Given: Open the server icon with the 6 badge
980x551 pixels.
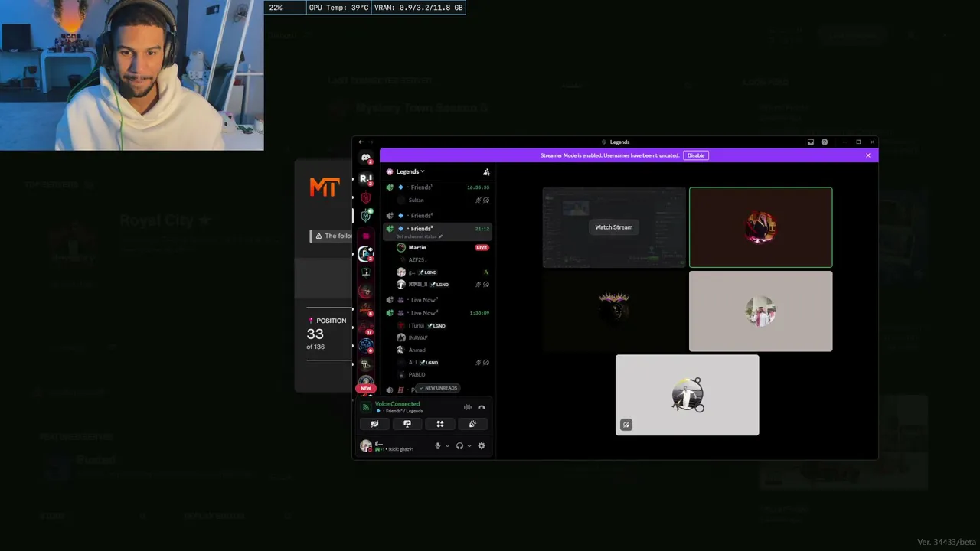Looking at the screenshot, I should click(x=366, y=345).
